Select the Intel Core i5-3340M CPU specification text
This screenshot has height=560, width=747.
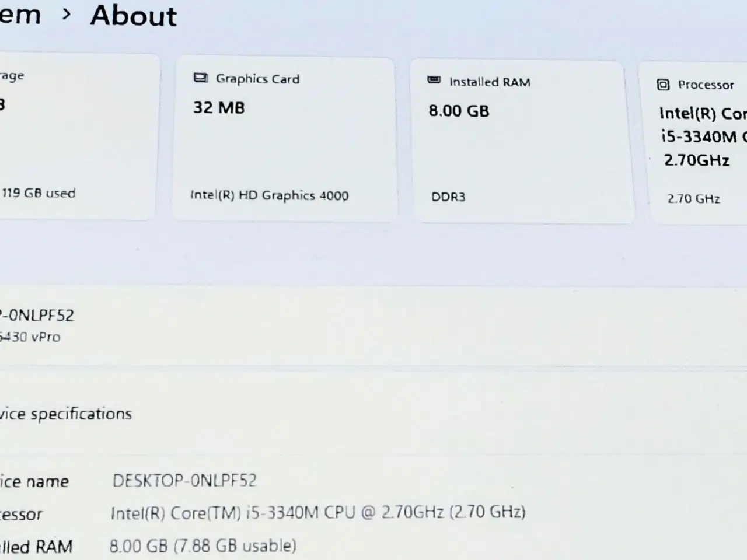[318, 512]
